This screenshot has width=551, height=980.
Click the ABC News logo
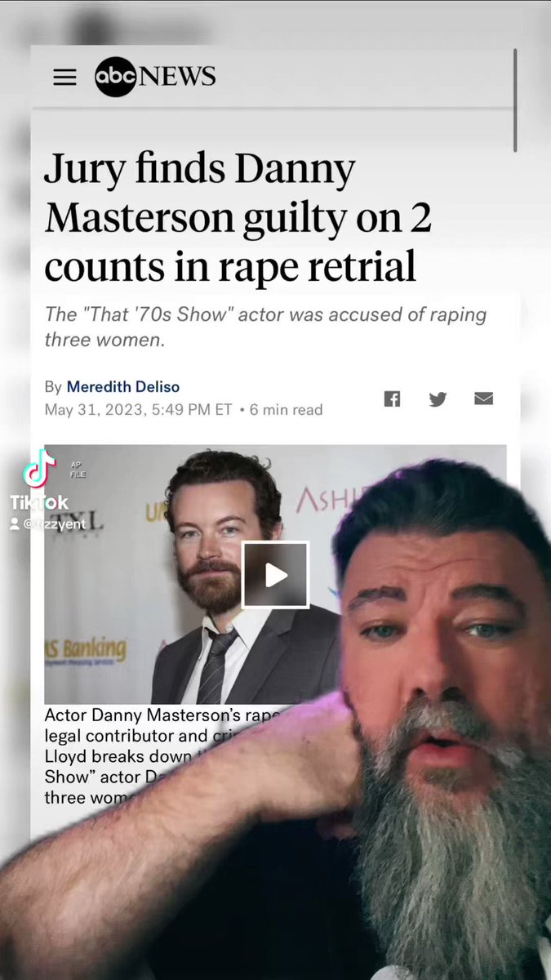[155, 77]
